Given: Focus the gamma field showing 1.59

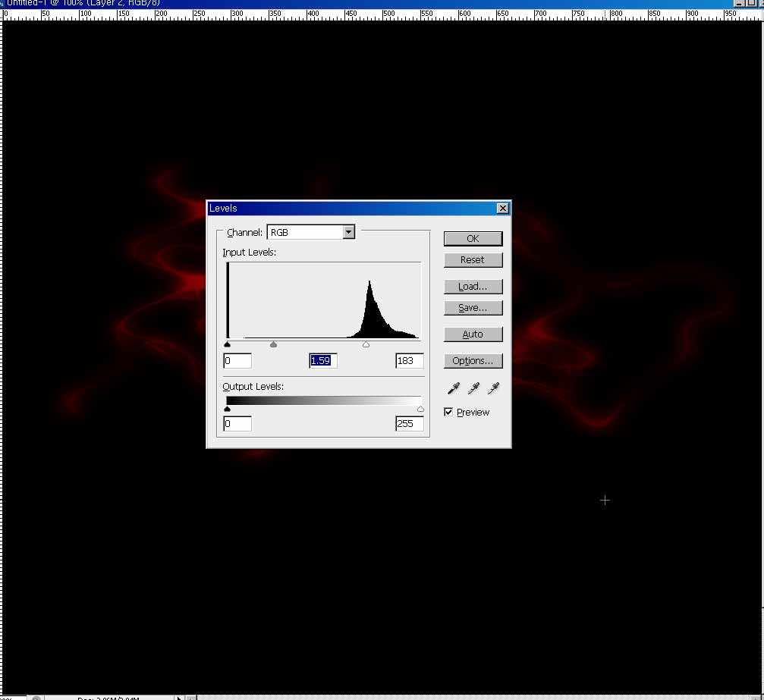Looking at the screenshot, I should (x=323, y=361).
